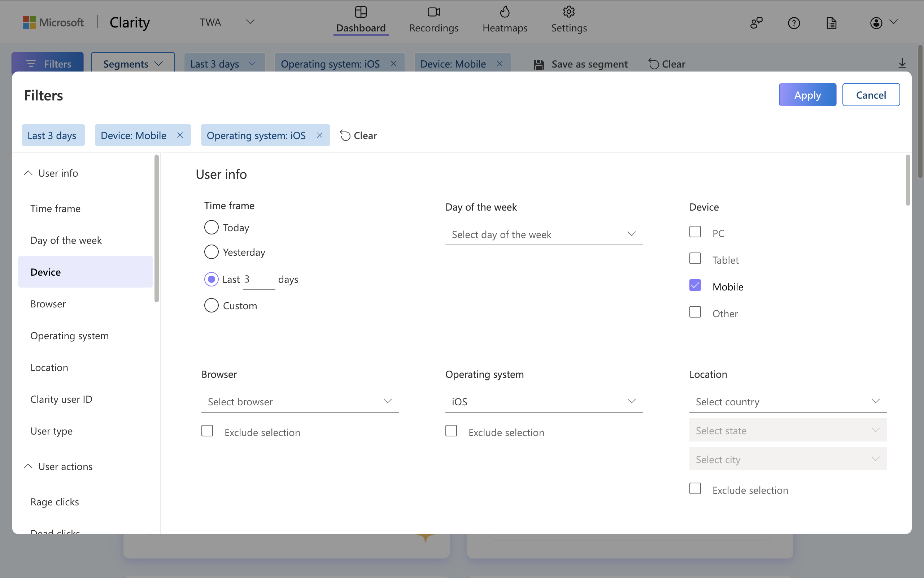The image size is (924, 578).
Task: Click the Cancel button
Action: (871, 95)
